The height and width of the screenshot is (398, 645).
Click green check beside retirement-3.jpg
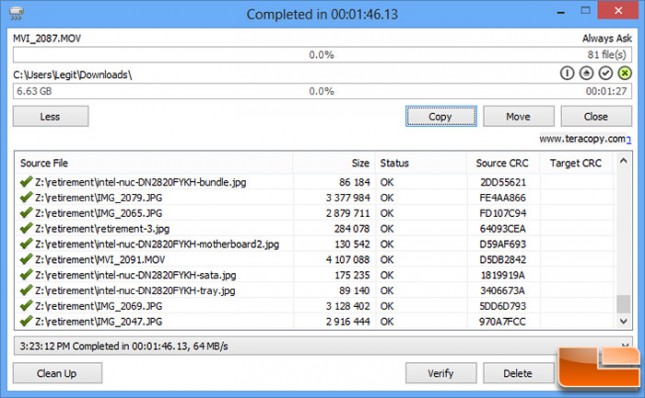pos(26,228)
